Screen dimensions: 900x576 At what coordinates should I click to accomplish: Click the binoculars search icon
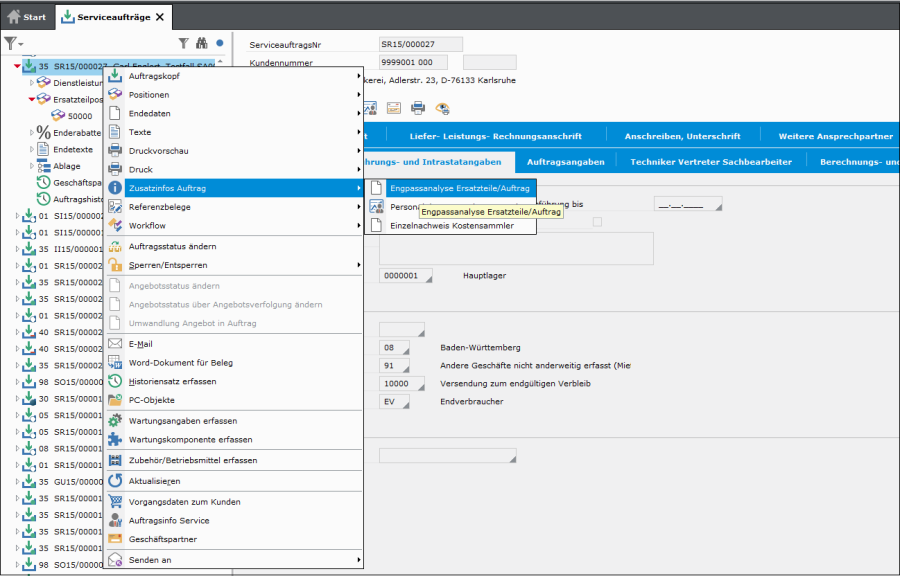pos(200,43)
